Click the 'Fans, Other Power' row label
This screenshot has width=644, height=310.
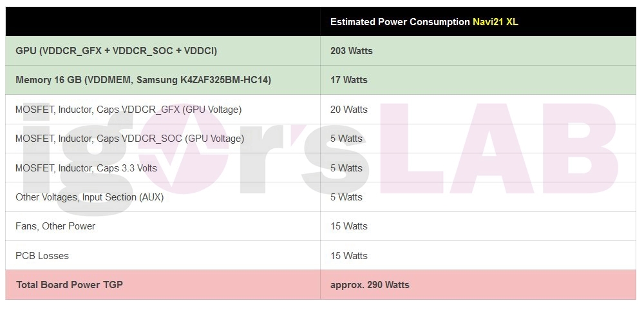[x=55, y=226]
